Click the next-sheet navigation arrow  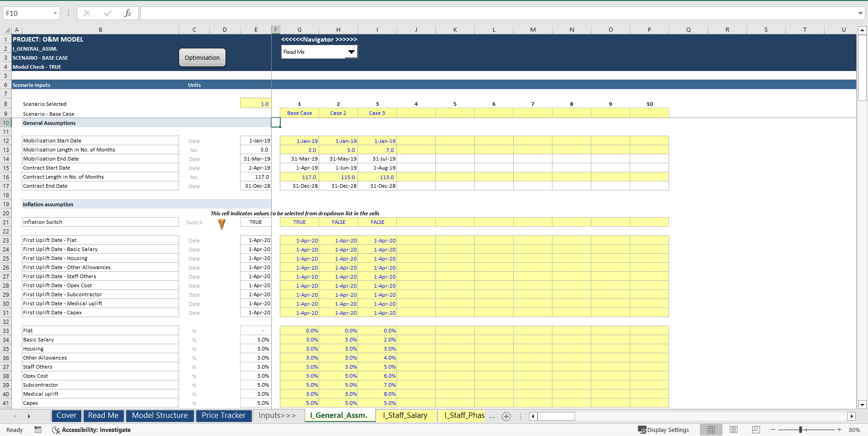pos(29,416)
